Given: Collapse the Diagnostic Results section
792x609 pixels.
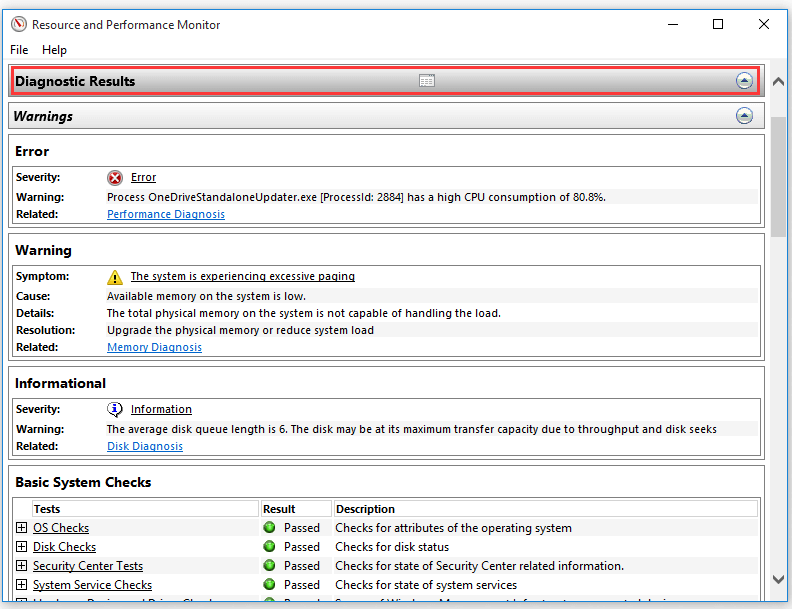Looking at the screenshot, I should click(744, 81).
